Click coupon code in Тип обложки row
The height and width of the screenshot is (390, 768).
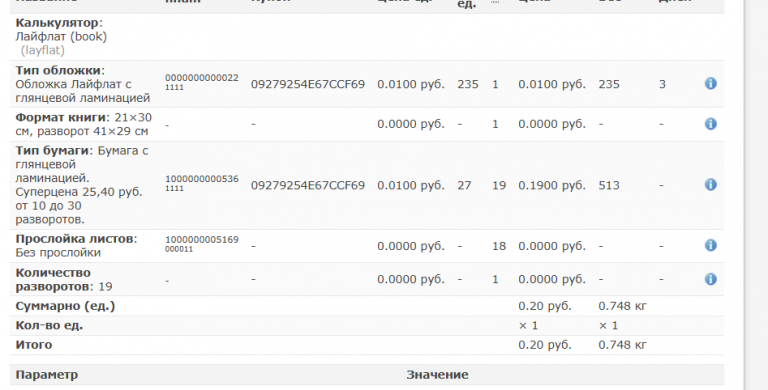(x=308, y=84)
